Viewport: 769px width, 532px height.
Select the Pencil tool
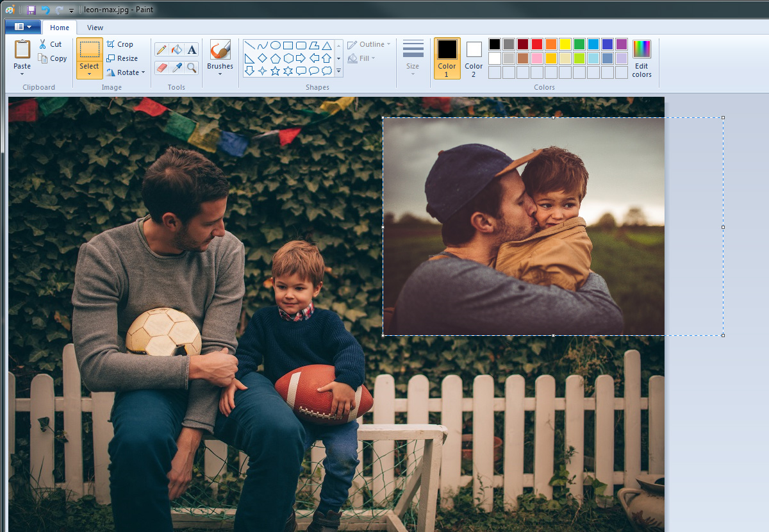(161, 50)
